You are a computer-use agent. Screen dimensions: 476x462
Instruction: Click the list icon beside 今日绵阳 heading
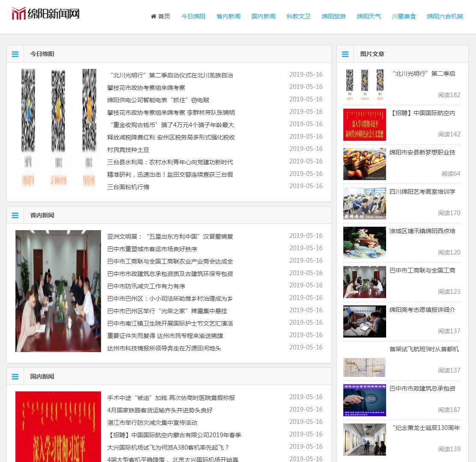pyautogui.click(x=15, y=54)
